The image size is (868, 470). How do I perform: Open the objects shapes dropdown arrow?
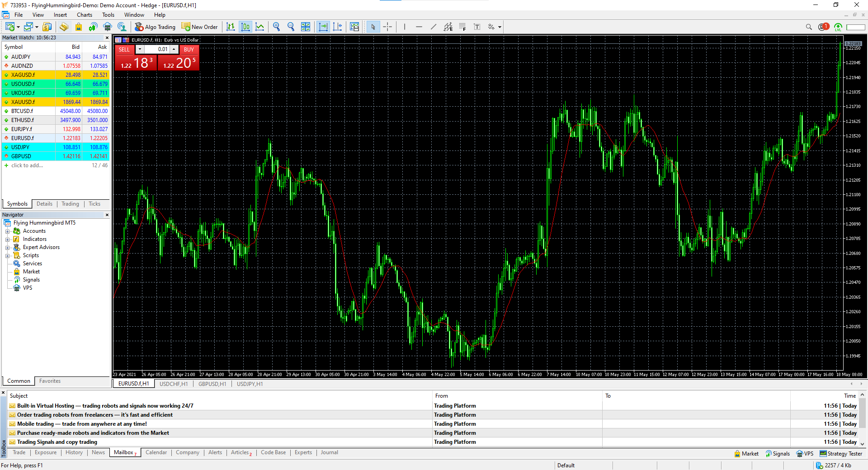click(x=500, y=27)
